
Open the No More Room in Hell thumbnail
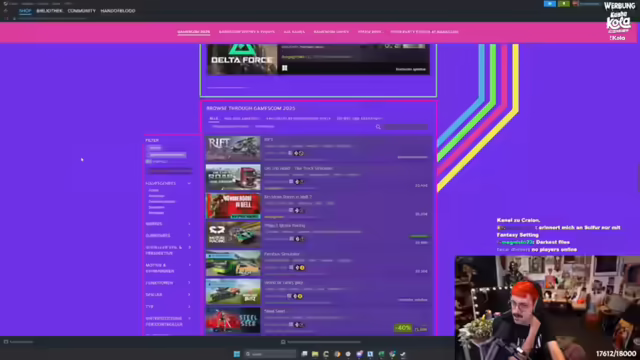(x=233, y=205)
